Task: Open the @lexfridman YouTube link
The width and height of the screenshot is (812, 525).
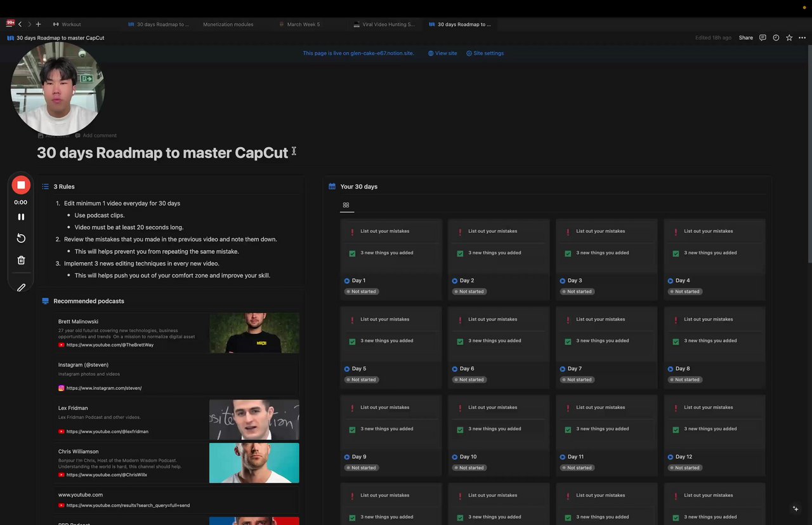Action: 107,432
